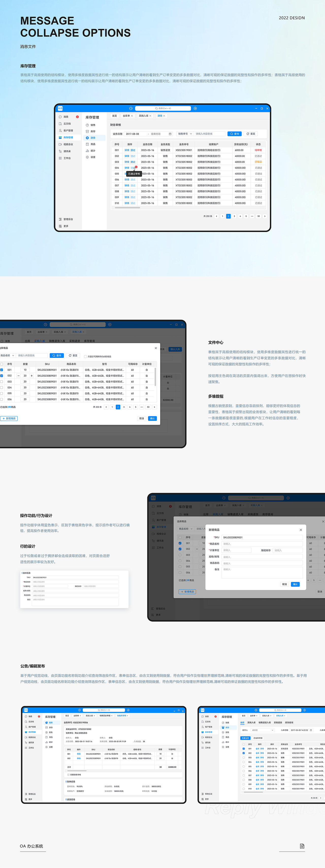Viewport: 325px width, 868px height.
Task: Open the 销售单号 dropdown in the 财务审核 filter bar
Action: coord(185,134)
